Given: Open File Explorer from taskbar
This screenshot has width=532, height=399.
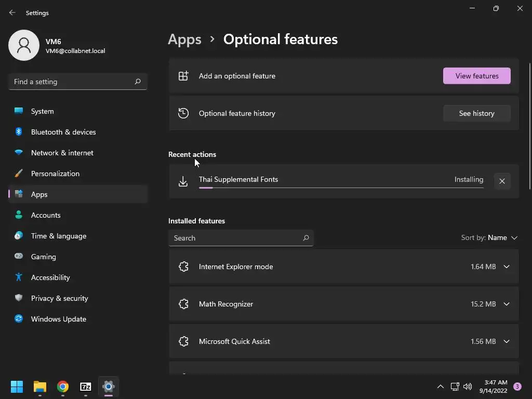Looking at the screenshot, I should click(x=40, y=387).
